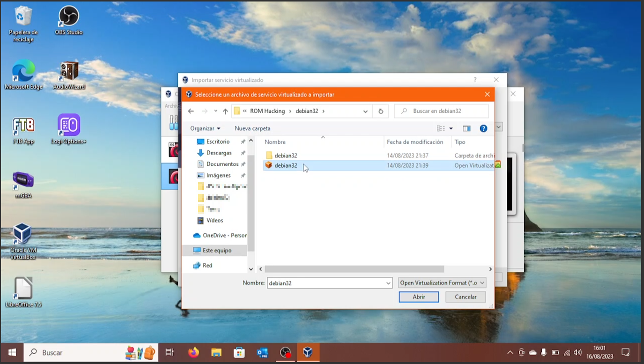Open the view options dropdown
This screenshot has width=644, height=364.
tap(451, 129)
